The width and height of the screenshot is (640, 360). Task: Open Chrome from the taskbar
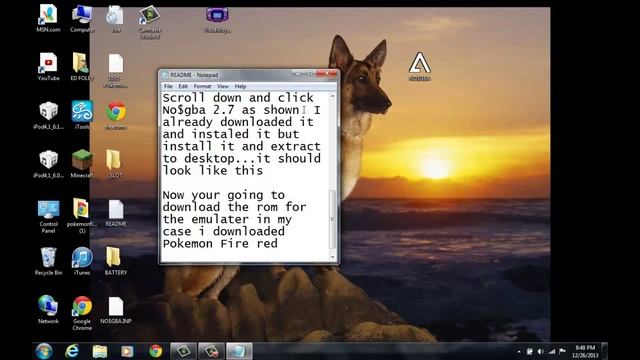point(155,351)
